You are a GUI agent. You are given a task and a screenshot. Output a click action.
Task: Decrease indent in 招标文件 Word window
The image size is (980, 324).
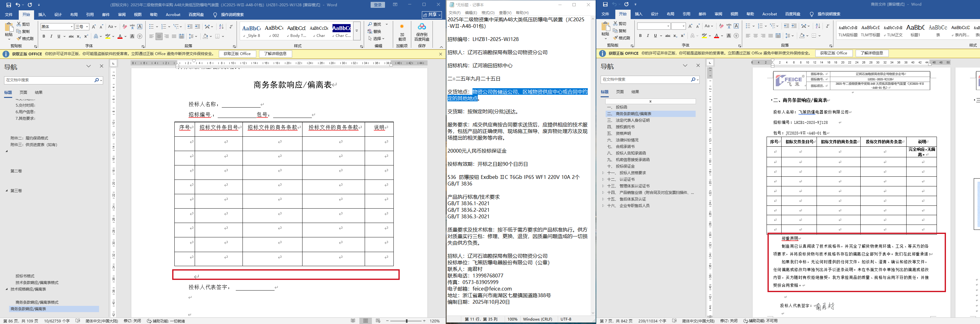pos(190,27)
